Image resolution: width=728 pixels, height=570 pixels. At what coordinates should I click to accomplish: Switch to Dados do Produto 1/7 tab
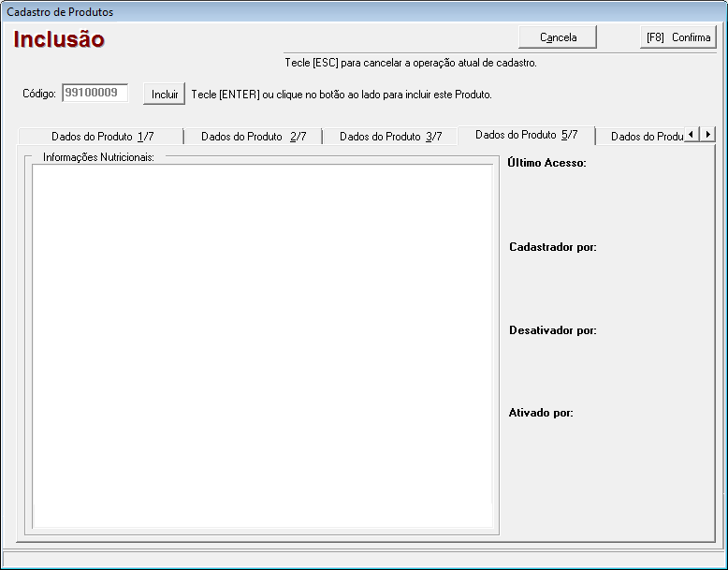tap(102, 137)
